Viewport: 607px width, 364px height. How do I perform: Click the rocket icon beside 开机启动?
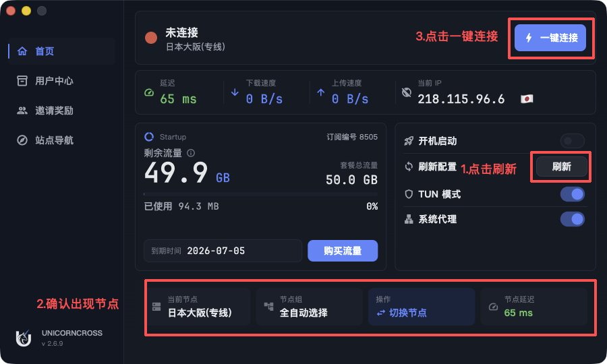(x=409, y=141)
